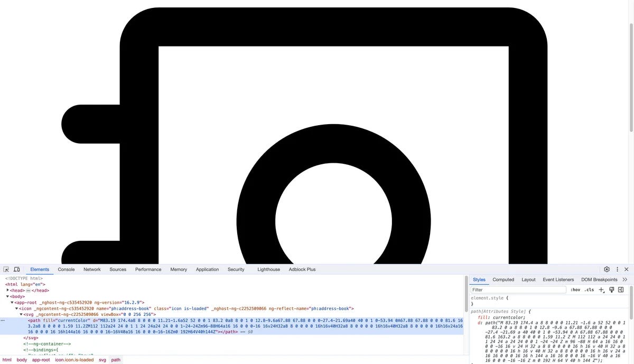This screenshot has width=634, height=364.
Task: Select the Event Listeners sidebar tab
Action: pyautogui.click(x=558, y=279)
